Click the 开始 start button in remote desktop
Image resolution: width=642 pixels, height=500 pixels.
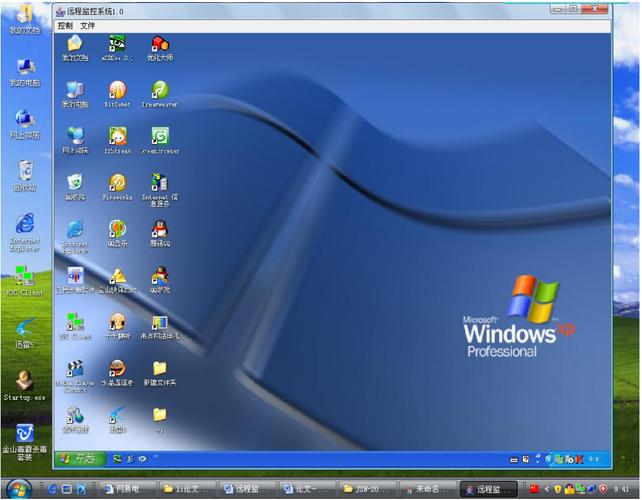[x=80, y=458]
